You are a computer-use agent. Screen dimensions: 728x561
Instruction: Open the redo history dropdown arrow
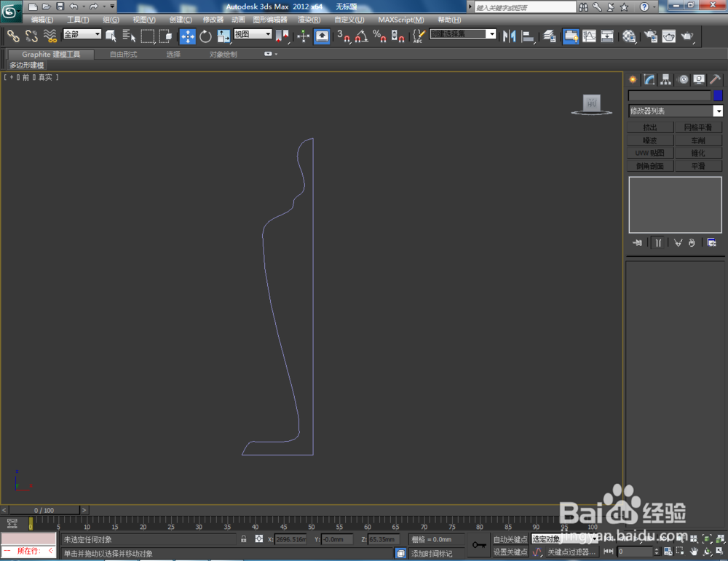[x=103, y=7]
